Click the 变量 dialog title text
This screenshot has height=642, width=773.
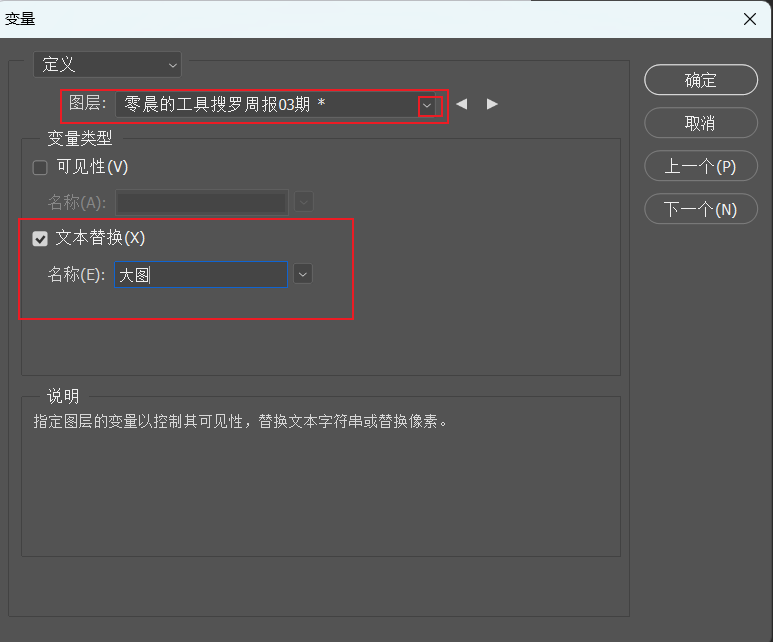tap(20, 19)
